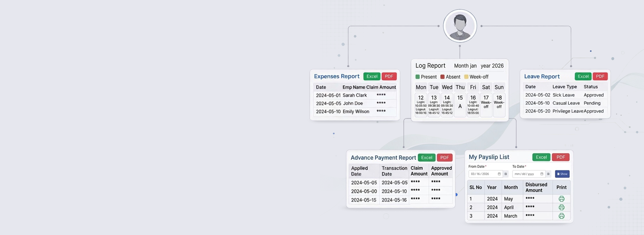Click the user profile avatar icon
This screenshot has width=644, height=235.
[460, 26]
